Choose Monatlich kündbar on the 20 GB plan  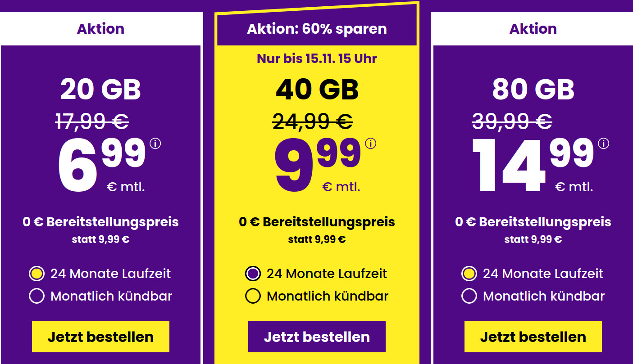tap(36, 296)
